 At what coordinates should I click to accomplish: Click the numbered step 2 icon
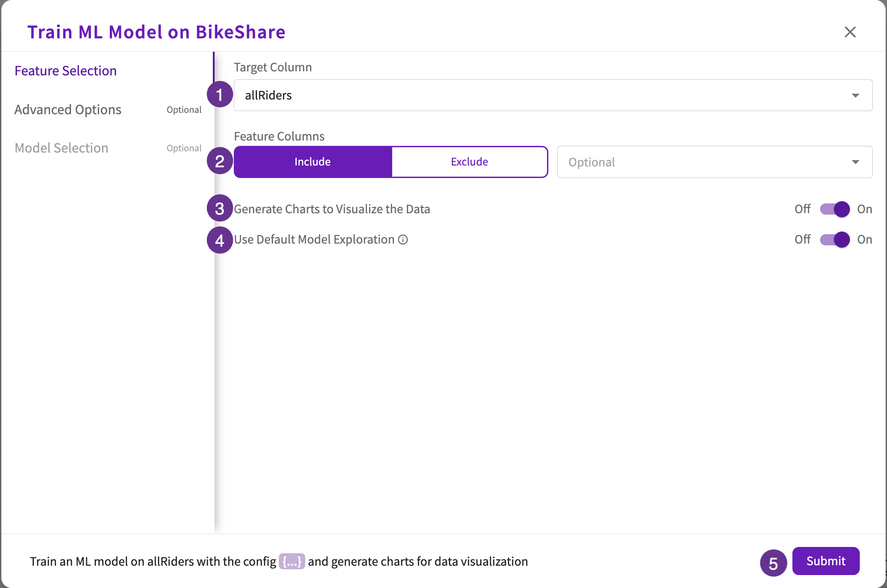[220, 161]
